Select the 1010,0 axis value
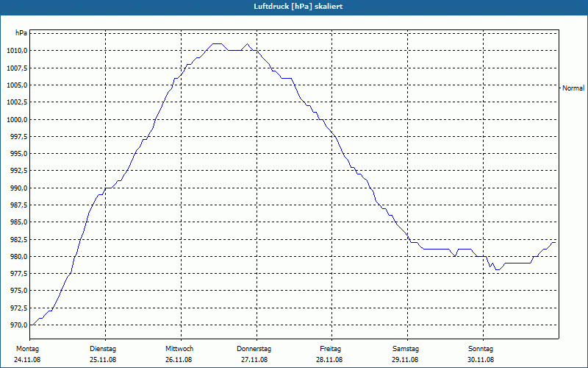Image resolution: width=588 pixels, height=368 pixels. 17,51
